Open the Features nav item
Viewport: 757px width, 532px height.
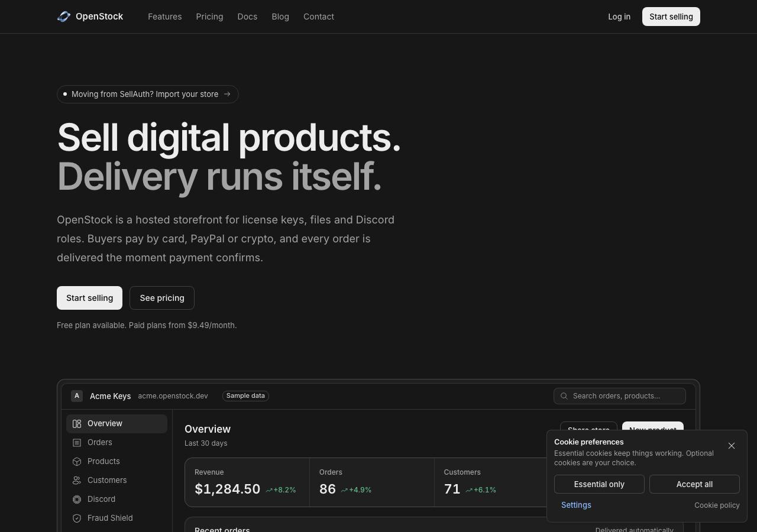click(x=165, y=17)
